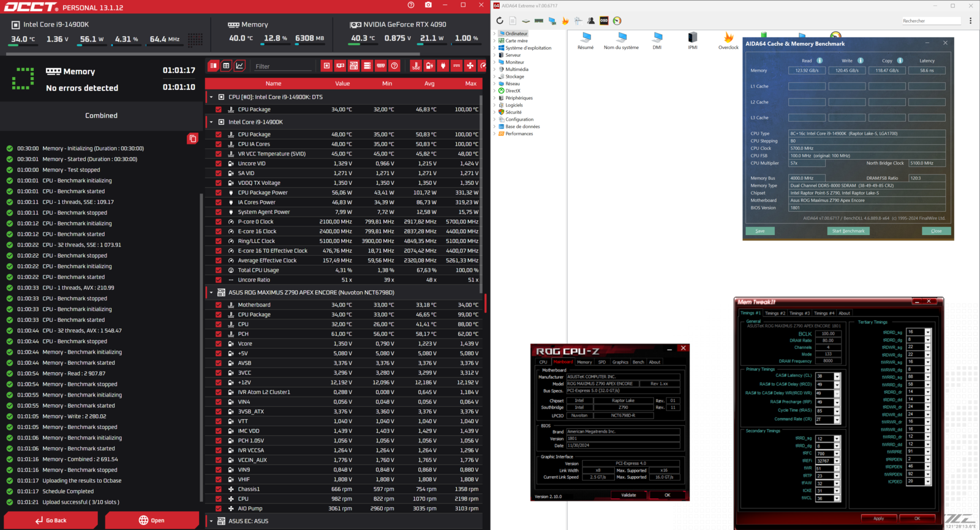Toggle motherboard sensor filter icon in OCCT
Viewport: 980px width, 530px height.
point(353,65)
